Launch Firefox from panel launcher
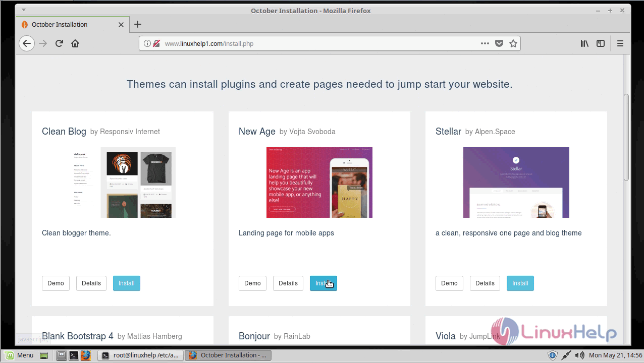 point(85,355)
